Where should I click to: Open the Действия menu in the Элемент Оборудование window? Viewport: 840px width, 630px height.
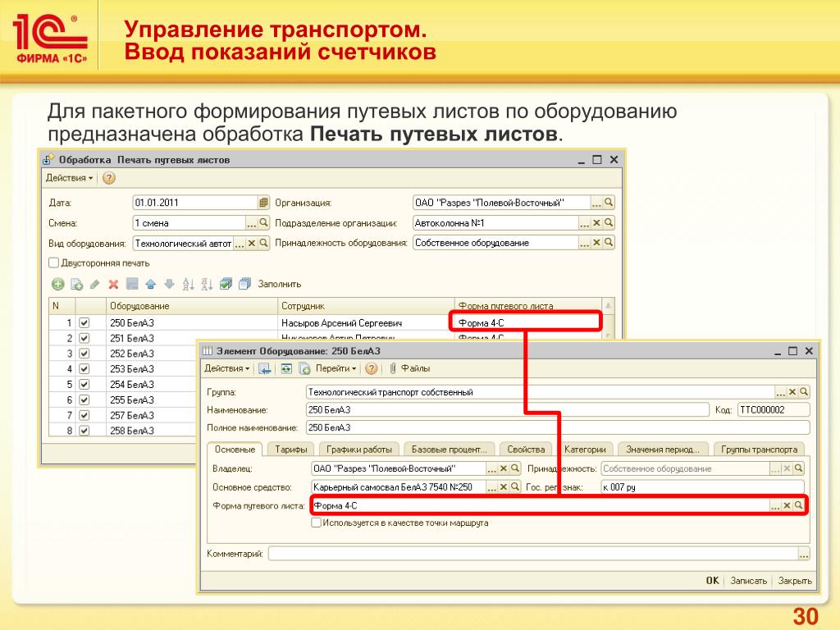tap(227, 368)
